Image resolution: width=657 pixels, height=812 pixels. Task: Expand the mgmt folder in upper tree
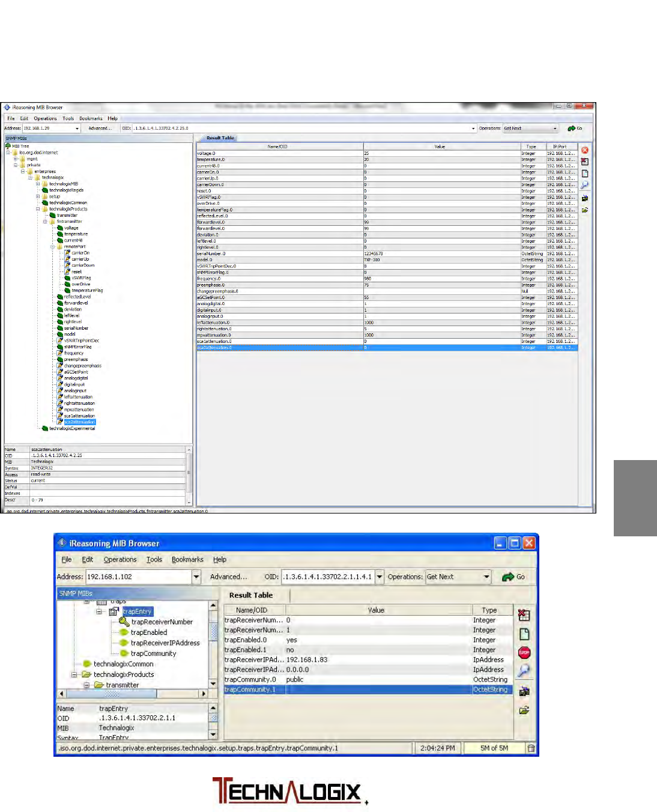pyautogui.click(x=16, y=159)
